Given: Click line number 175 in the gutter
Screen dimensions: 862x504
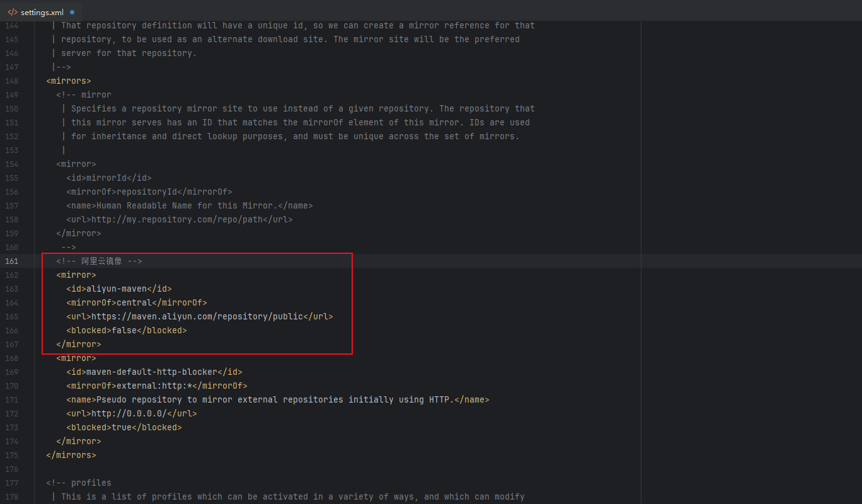Looking at the screenshot, I should [11, 455].
